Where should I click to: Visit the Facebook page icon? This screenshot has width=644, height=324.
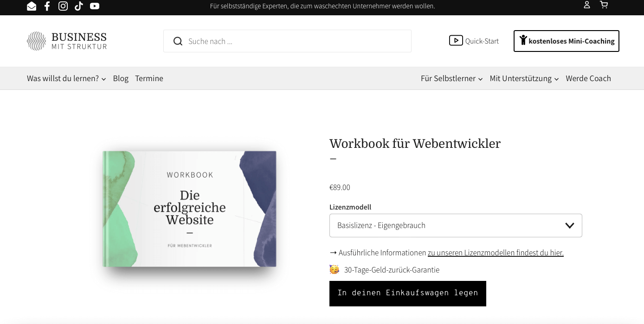47,6
